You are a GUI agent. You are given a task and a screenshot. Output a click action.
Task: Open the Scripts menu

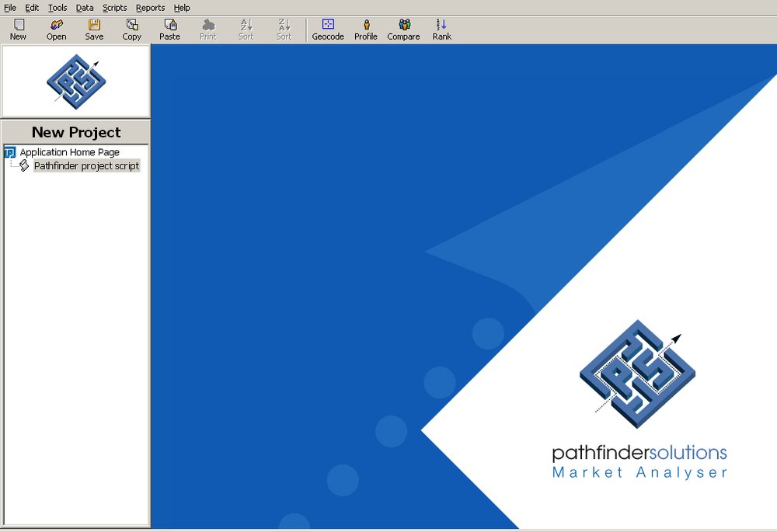pyautogui.click(x=114, y=8)
